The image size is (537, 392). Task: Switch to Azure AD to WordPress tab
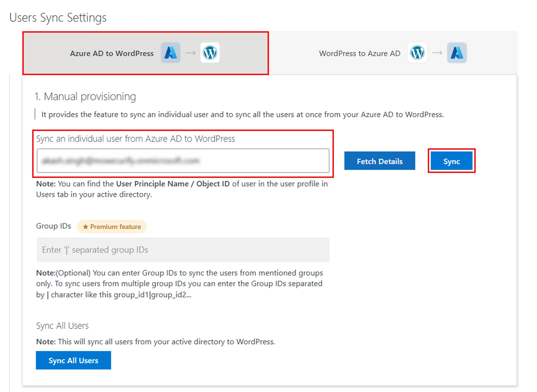tap(146, 53)
